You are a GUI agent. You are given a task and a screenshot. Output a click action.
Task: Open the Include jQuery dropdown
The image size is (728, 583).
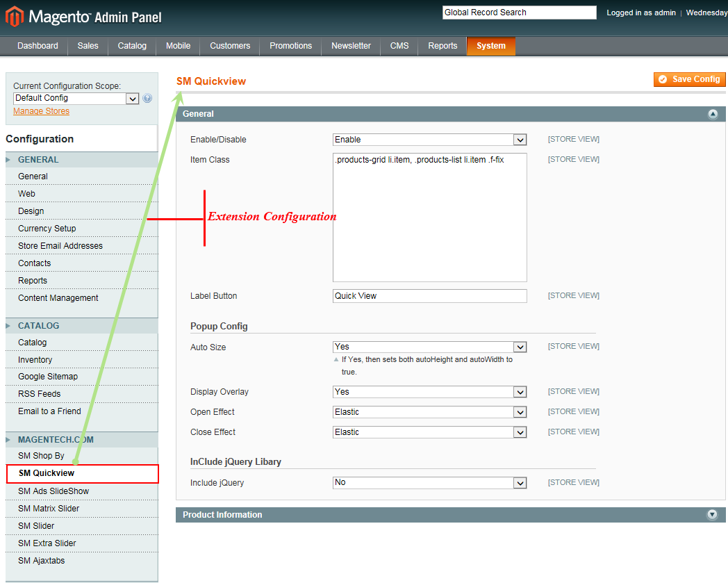pos(429,483)
